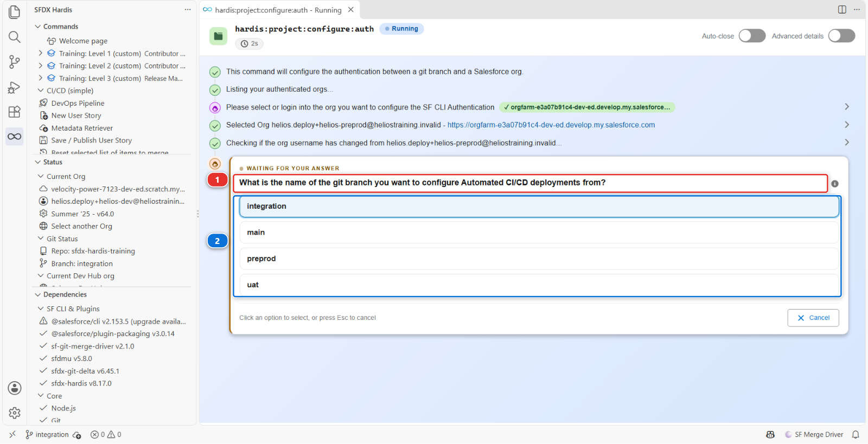Open the DevOps Pipeline command
The image size is (868, 444).
tap(78, 103)
